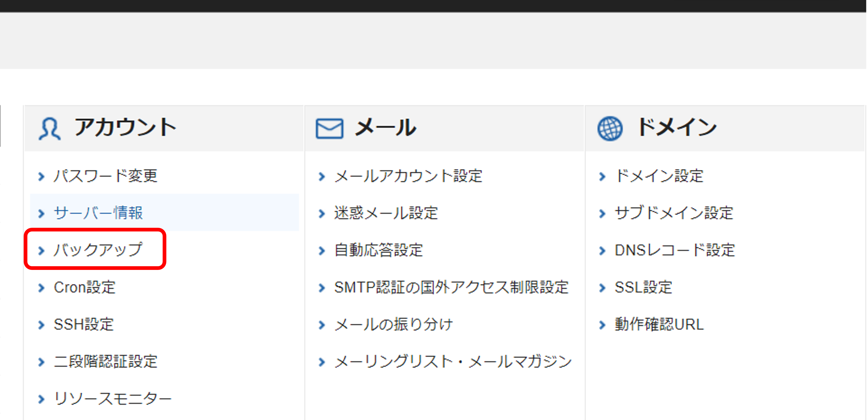The height and width of the screenshot is (420, 868).
Task: Click the chevron beside SMTP認証の国外アクセス制限設定
Action: (321, 288)
